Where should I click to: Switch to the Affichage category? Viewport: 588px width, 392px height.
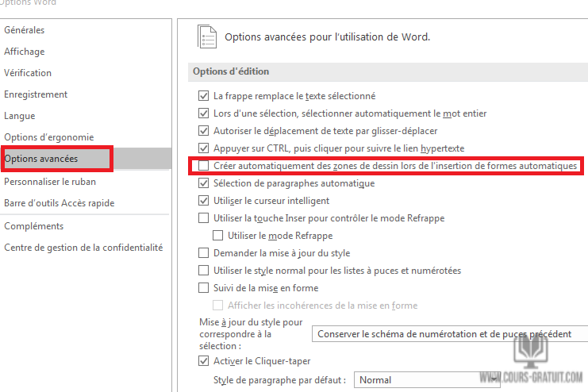tap(25, 52)
